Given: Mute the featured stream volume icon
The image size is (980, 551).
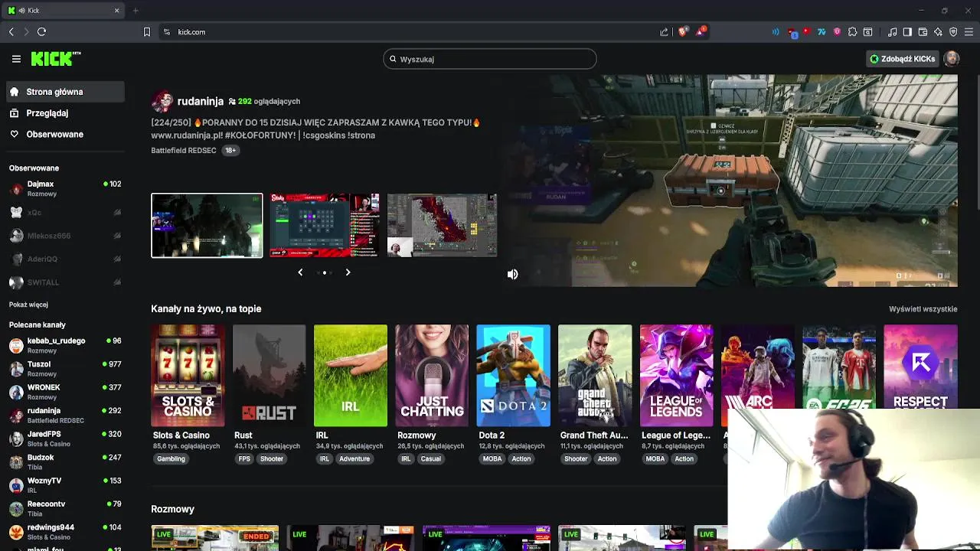Looking at the screenshot, I should point(513,274).
